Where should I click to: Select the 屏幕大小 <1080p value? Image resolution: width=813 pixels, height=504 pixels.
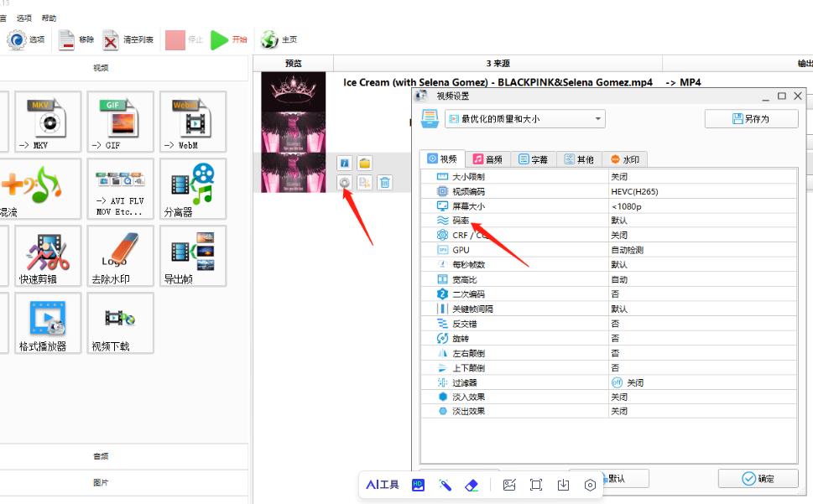click(626, 206)
